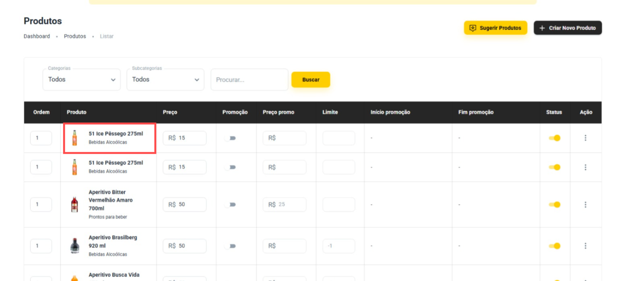Click the product name Aperitivo Brasilberg 920 ml
This screenshot has height=281, width=644.
(113, 242)
